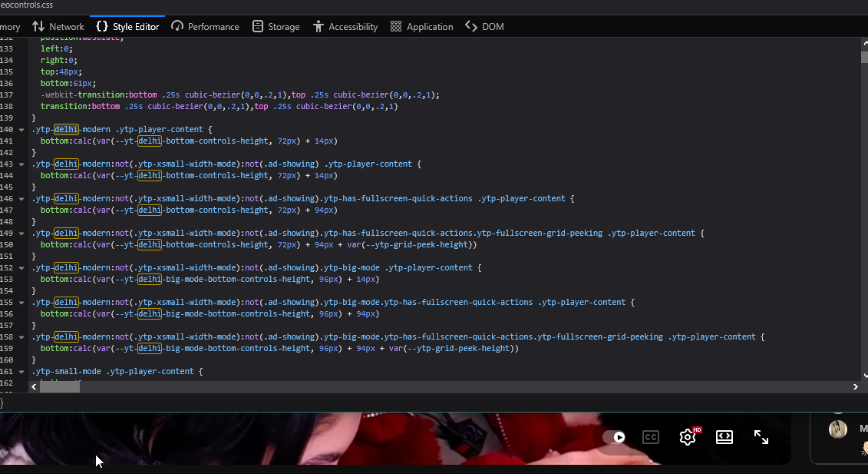Click the Application grid icon

pos(396,26)
